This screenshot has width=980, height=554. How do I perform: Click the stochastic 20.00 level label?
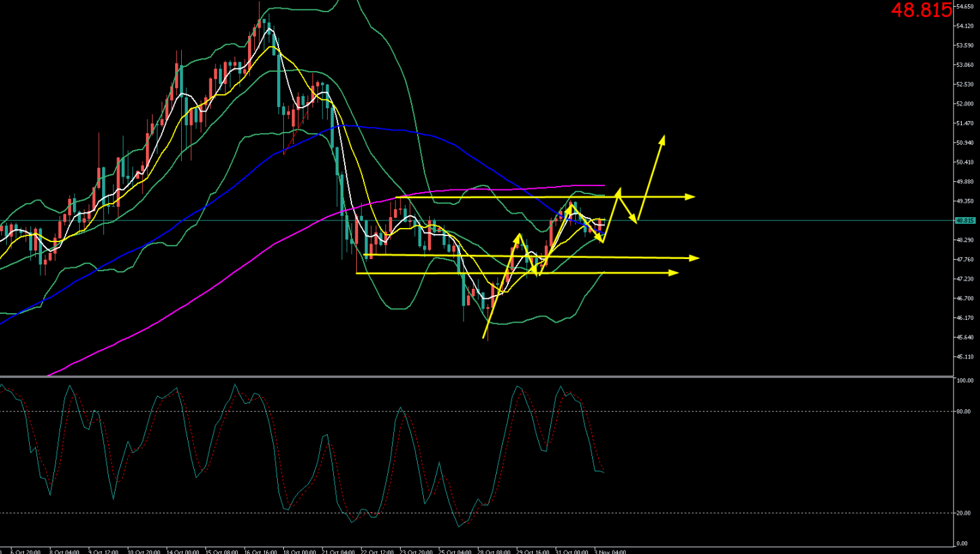(964, 513)
